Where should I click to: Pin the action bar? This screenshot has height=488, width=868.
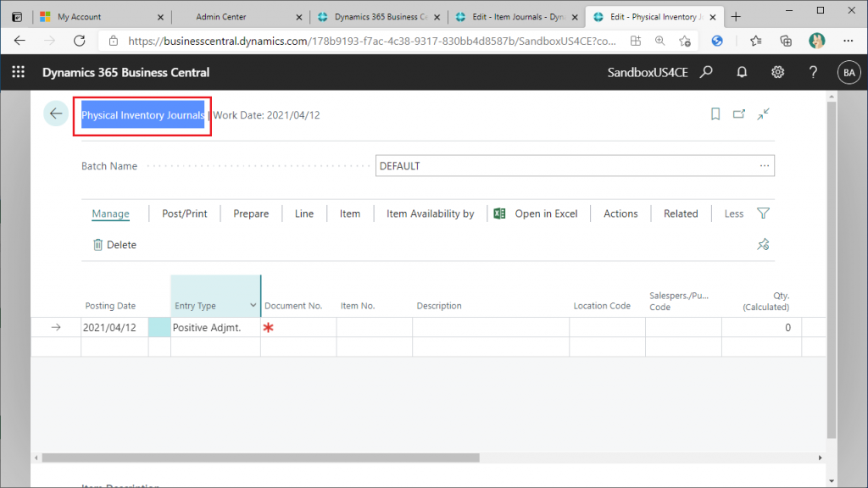click(x=764, y=244)
